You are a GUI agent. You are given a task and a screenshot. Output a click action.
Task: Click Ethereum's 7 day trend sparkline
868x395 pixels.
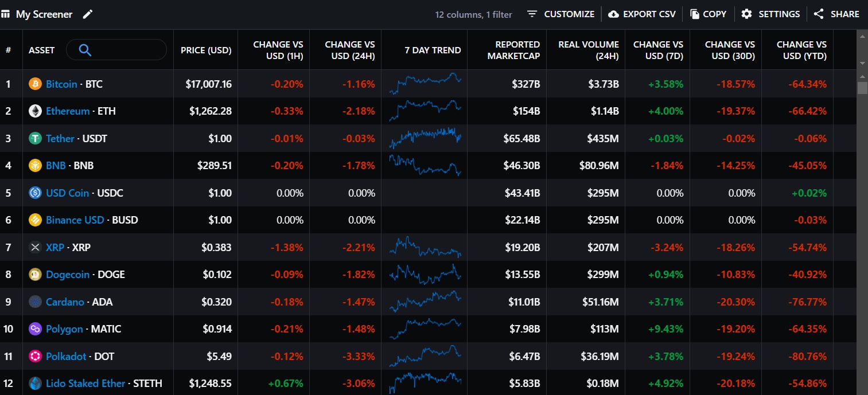tap(425, 111)
